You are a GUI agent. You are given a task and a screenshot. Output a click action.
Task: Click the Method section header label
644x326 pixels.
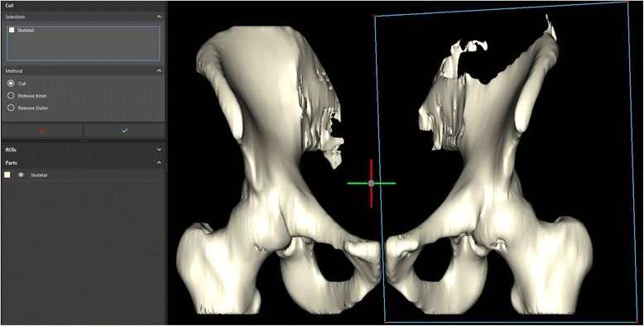(x=14, y=71)
